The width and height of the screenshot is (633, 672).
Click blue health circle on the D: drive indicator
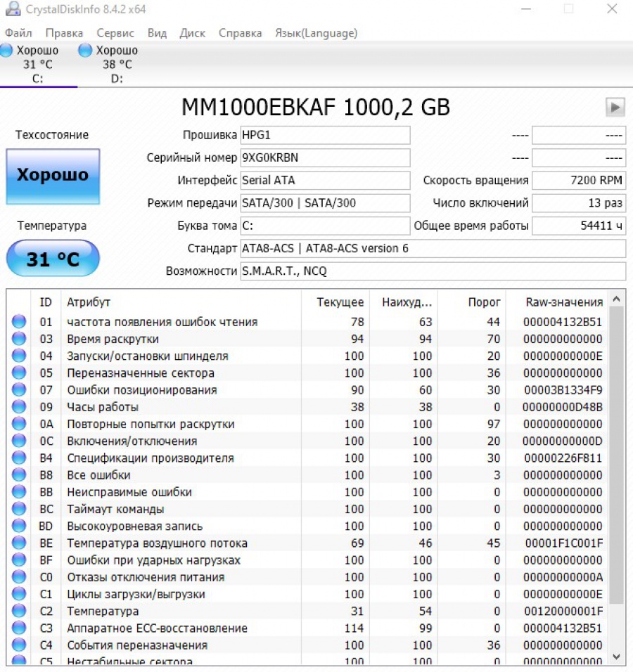coord(84,50)
